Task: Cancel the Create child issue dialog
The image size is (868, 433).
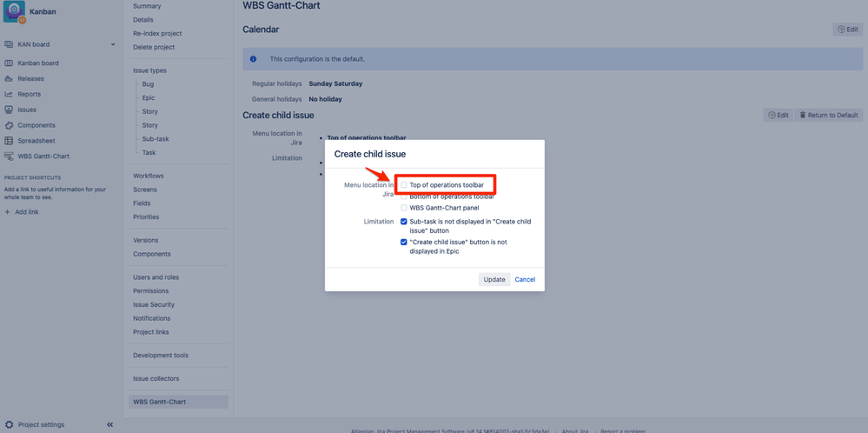Action: [525, 280]
